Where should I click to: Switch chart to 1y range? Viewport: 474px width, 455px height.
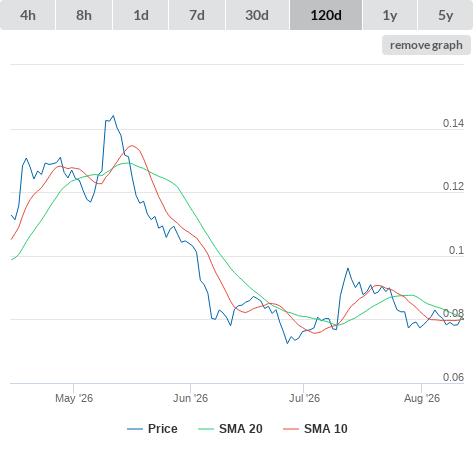click(390, 15)
